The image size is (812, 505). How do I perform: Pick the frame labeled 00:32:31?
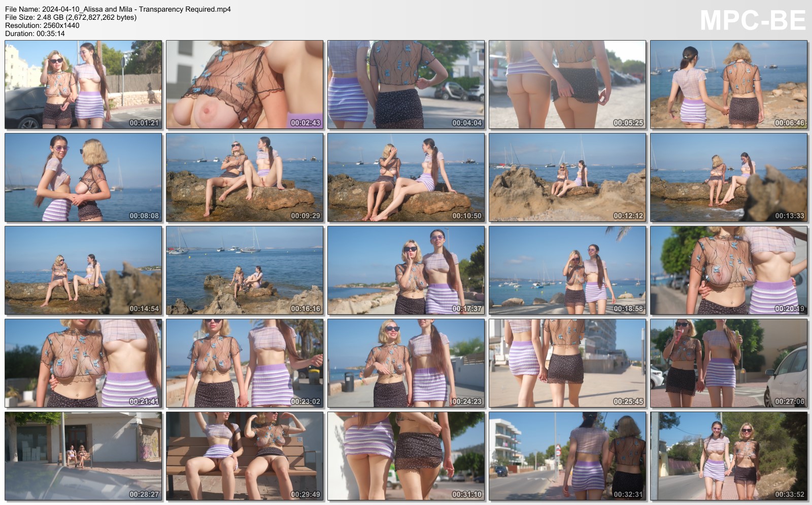pyautogui.click(x=567, y=456)
